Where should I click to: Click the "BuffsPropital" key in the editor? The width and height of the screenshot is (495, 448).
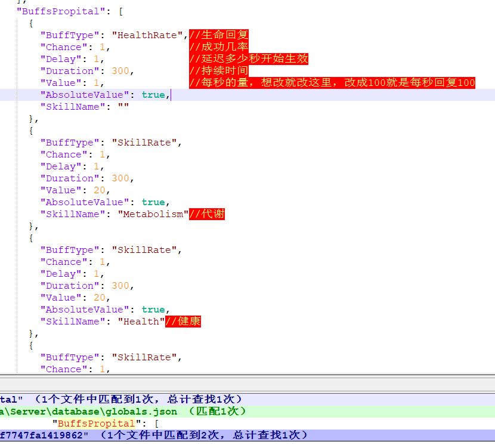[61, 11]
